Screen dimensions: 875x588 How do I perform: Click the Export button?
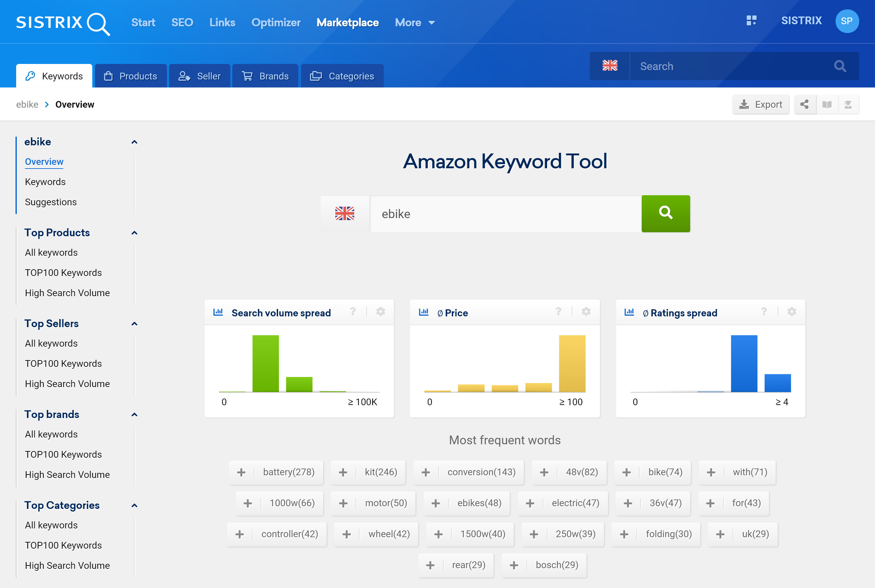pyautogui.click(x=761, y=104)
